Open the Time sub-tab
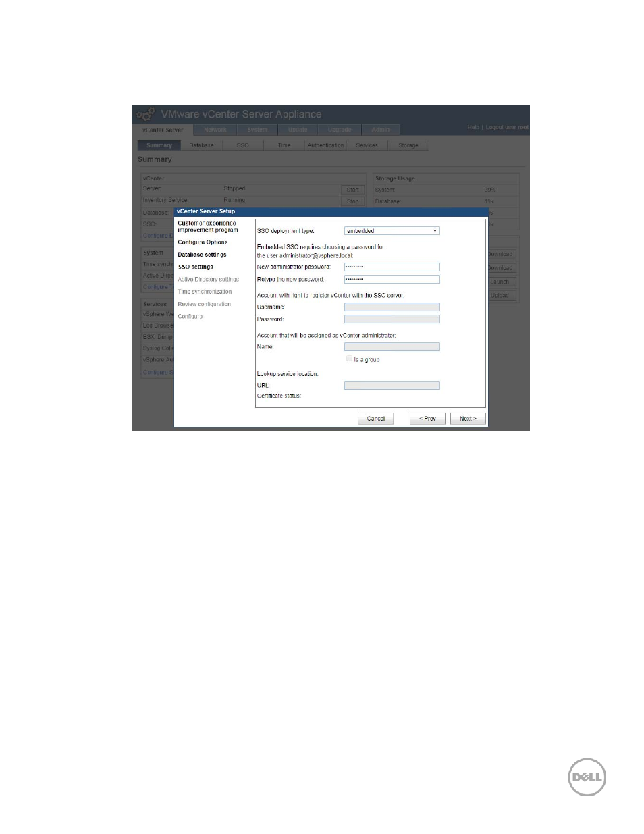The width and height of the screenshot is (644, 834). tap(284, 145)
